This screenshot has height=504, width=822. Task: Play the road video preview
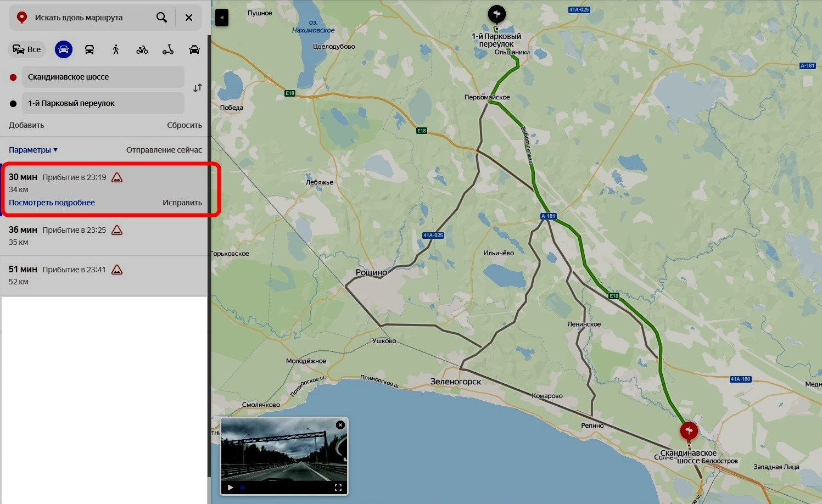click(x=230, y=487)
